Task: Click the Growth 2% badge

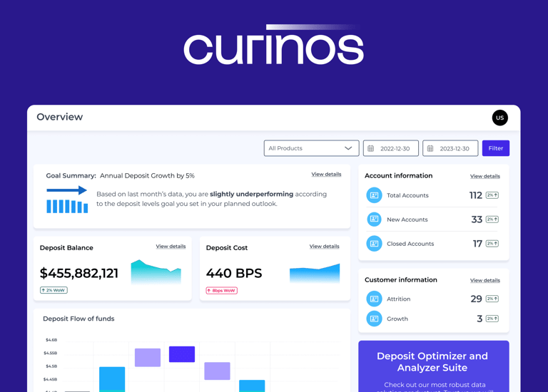Action: pyautogui.click(x=492, y=319)
